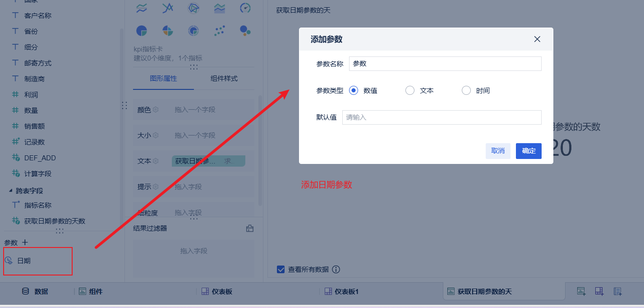Open the 获取日期参数的天 bottom tab
Viewport: 644px width, 308px height.
click(x=504, y=291)
